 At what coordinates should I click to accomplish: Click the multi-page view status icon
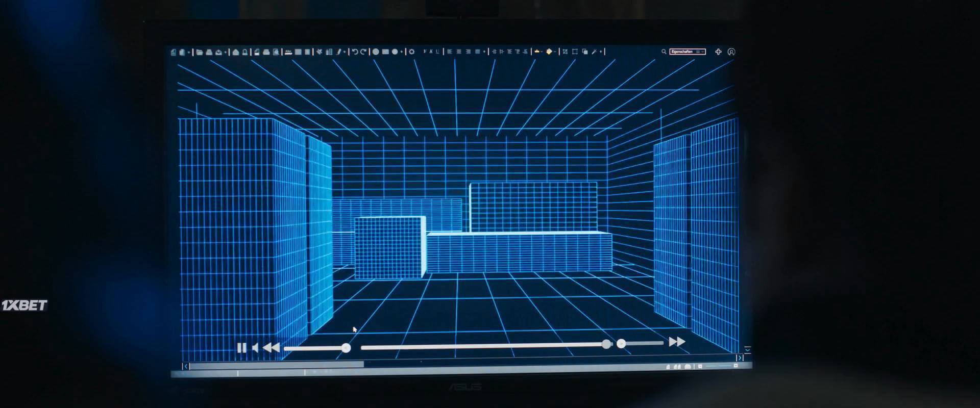[x=677, y=367]
